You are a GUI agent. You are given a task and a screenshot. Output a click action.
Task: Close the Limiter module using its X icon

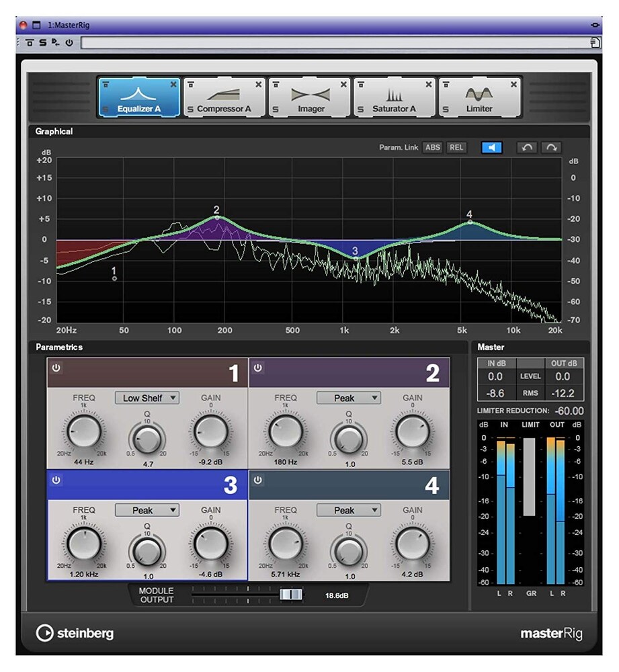coord(513,85)
